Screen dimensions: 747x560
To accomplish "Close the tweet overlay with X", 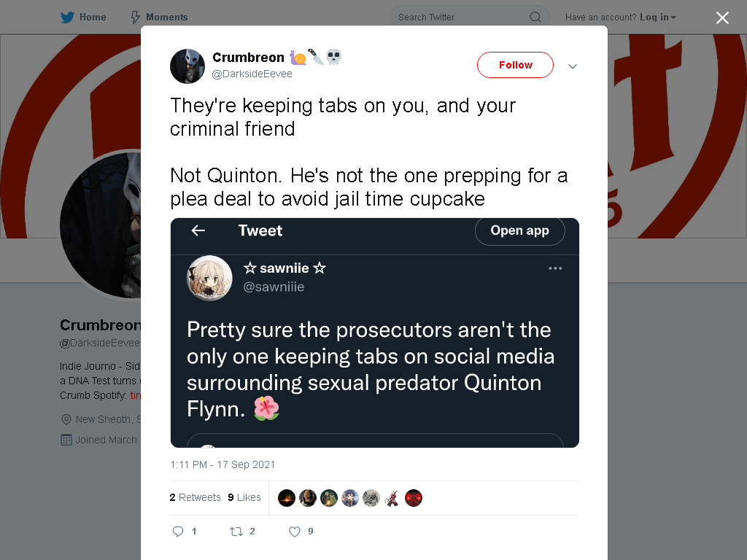I will (722, 17).
